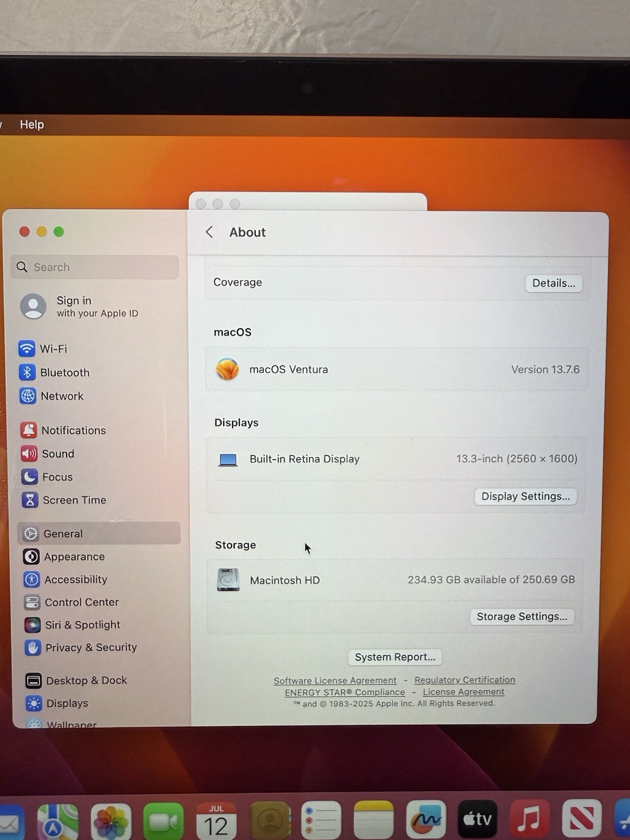Open ENERGY STAR Compliance link
This screenshot has width=630, height=840.
coord(345,692)
